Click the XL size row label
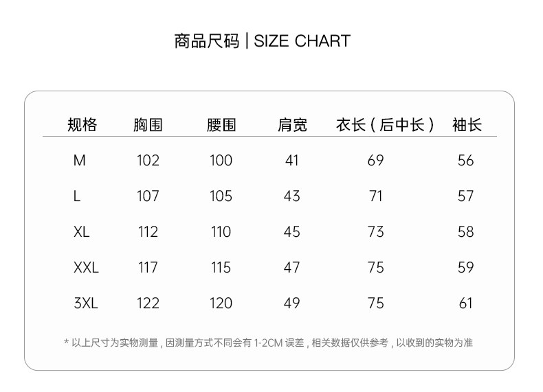This screenshot has width=543, height=392. click(x=82, y=232)
